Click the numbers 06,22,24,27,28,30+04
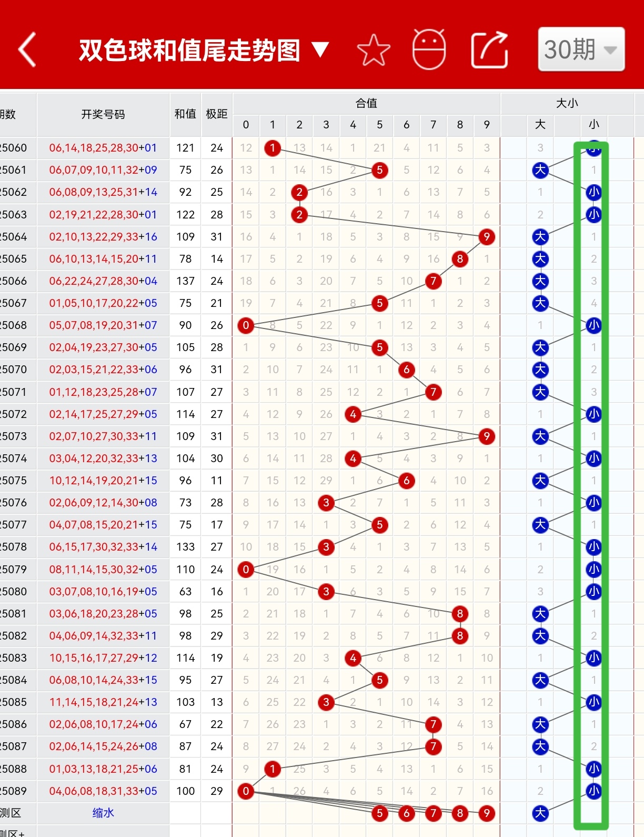Screen dimensions: 644x837 [103, 281]
